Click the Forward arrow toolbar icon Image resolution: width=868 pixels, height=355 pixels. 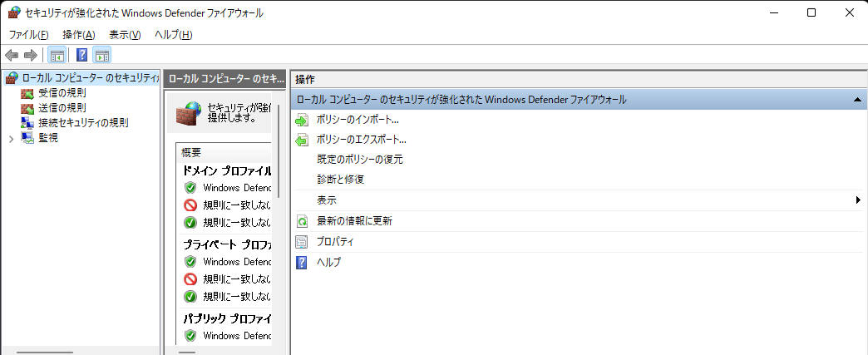[31, 56]
